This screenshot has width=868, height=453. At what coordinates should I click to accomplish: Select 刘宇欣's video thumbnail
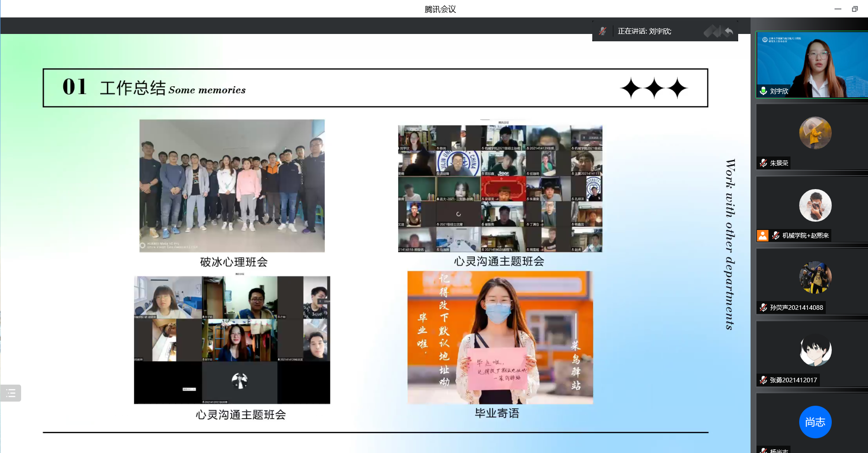811,64
